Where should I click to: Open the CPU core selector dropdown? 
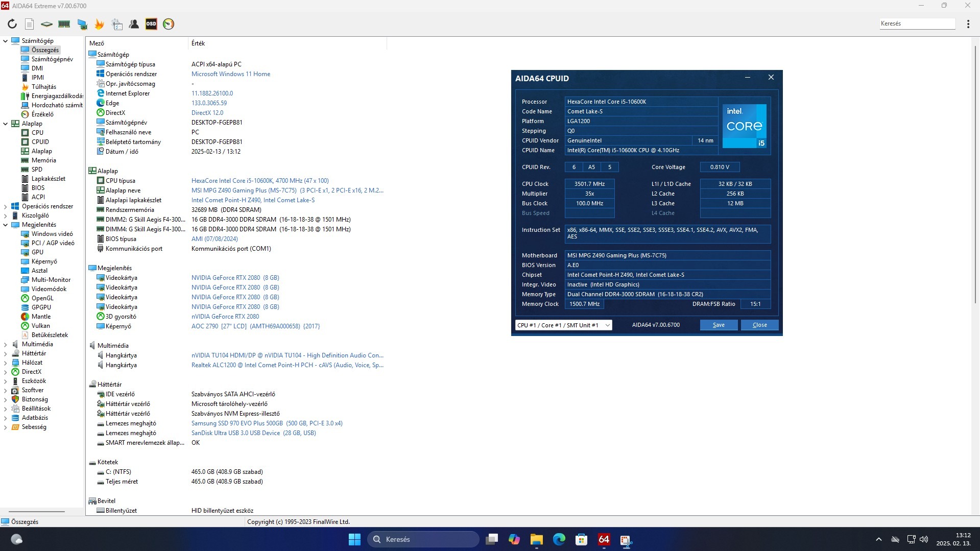point(563,325)
